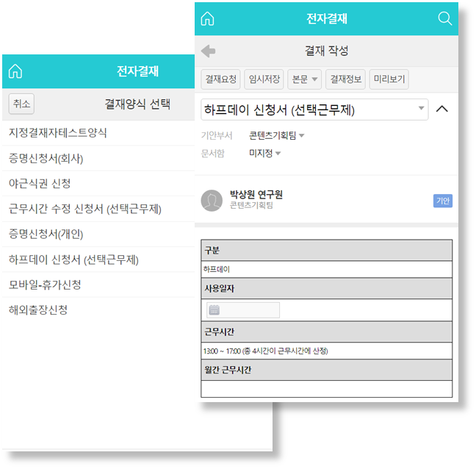Click the 기안 badge
Image resolution: width=476 pixels, height=469 pixels.
pos(443,201)
